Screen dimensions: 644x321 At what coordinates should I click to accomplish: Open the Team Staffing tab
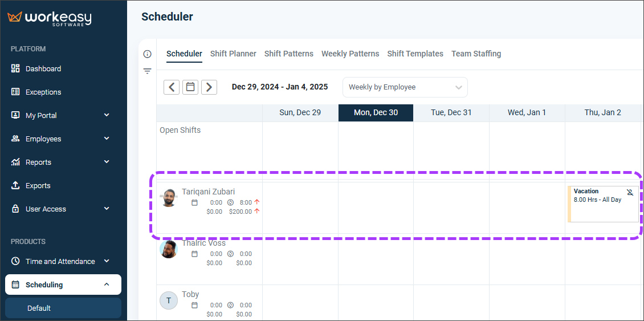coord(476,54)
